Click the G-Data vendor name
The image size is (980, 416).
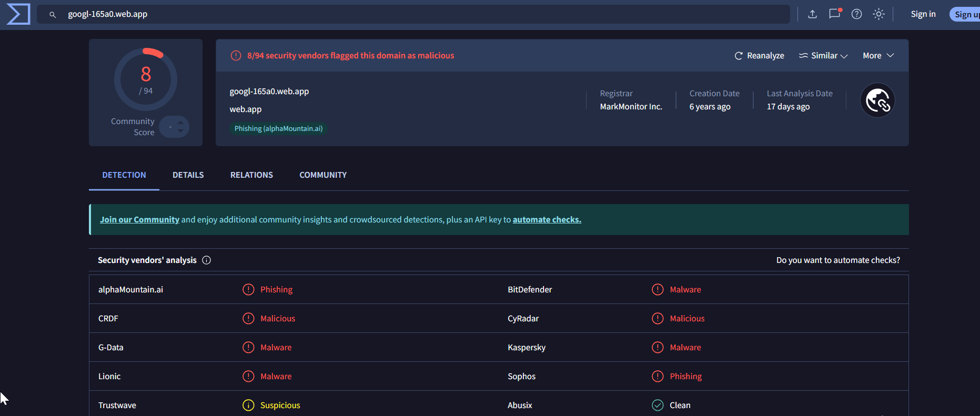pyautogui.click(x=111, y=348)
